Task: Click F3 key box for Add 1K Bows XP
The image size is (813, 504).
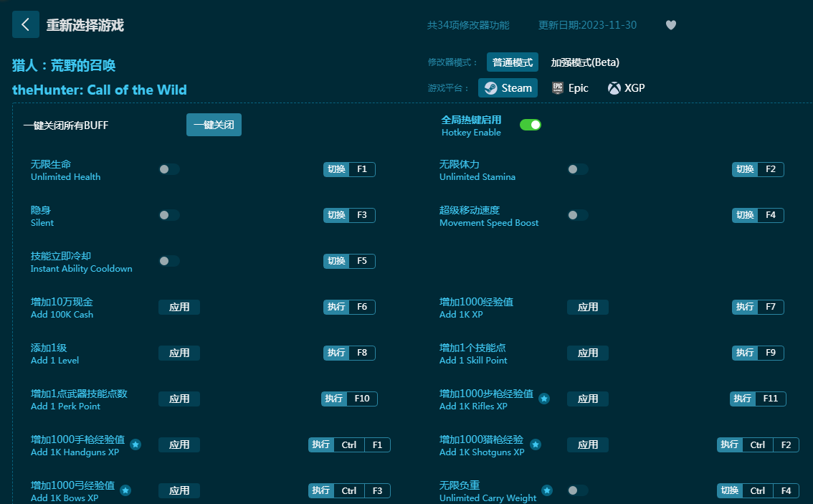Action: point(377,490)
